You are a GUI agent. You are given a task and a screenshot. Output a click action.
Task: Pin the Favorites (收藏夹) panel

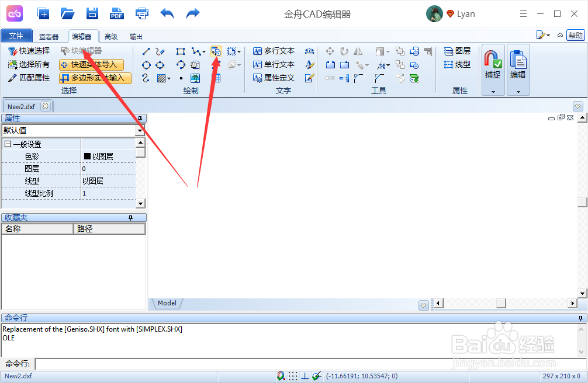[x=130, y=218]
